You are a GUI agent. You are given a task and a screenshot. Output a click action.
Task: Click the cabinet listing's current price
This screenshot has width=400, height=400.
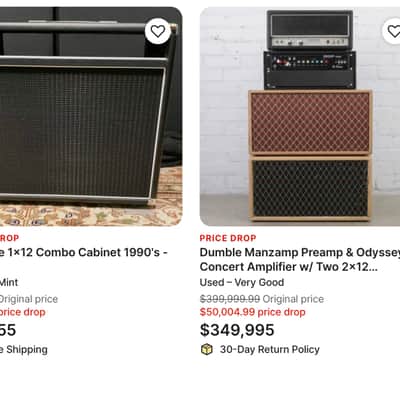pyautogui.click(x=8, y=330)
